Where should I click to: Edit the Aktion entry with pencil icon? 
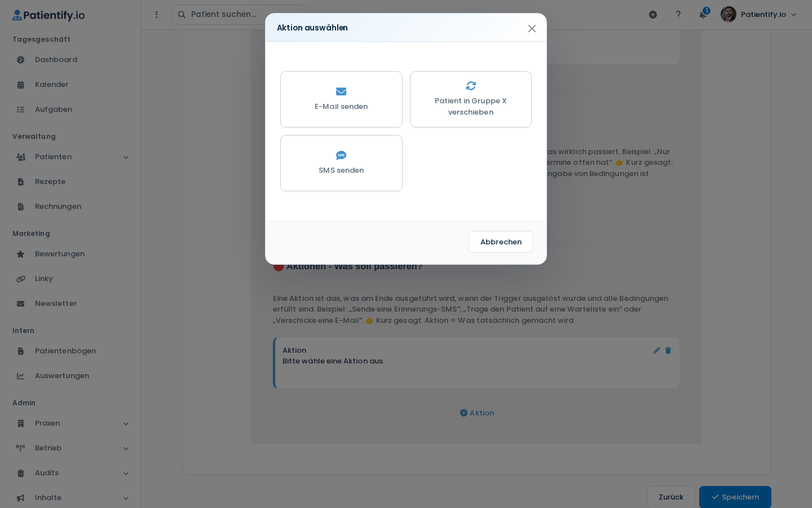coord(656,351)
